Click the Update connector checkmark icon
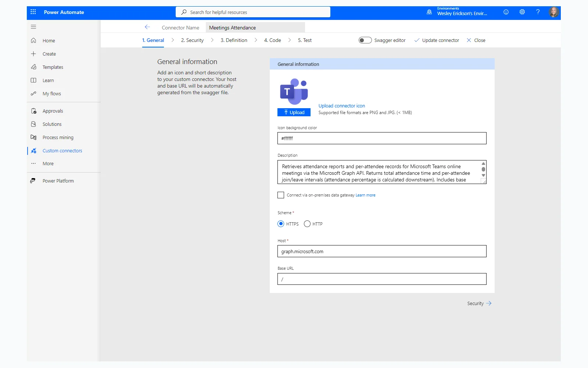 (x=417, y=40)
